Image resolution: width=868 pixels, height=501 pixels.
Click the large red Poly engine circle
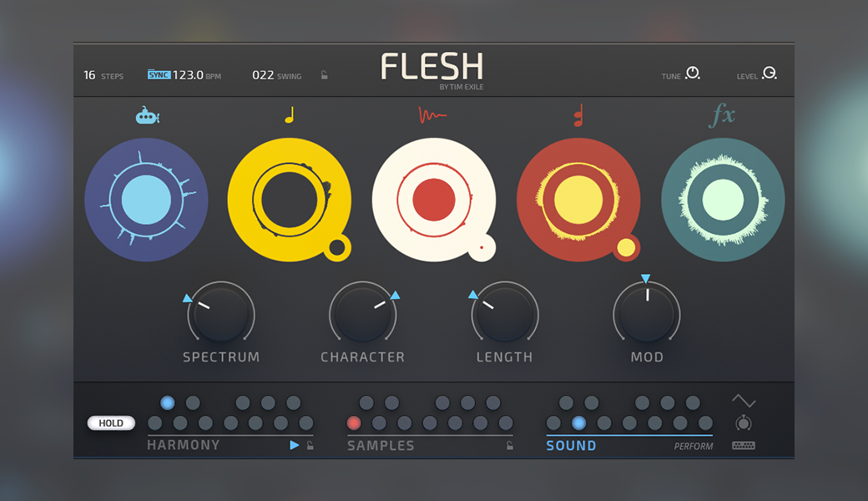[578, 200]
